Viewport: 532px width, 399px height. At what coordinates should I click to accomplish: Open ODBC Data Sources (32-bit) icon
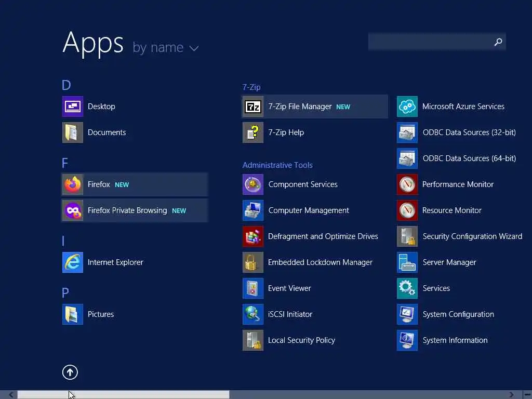pyautogui.click(x=407, y=132)
